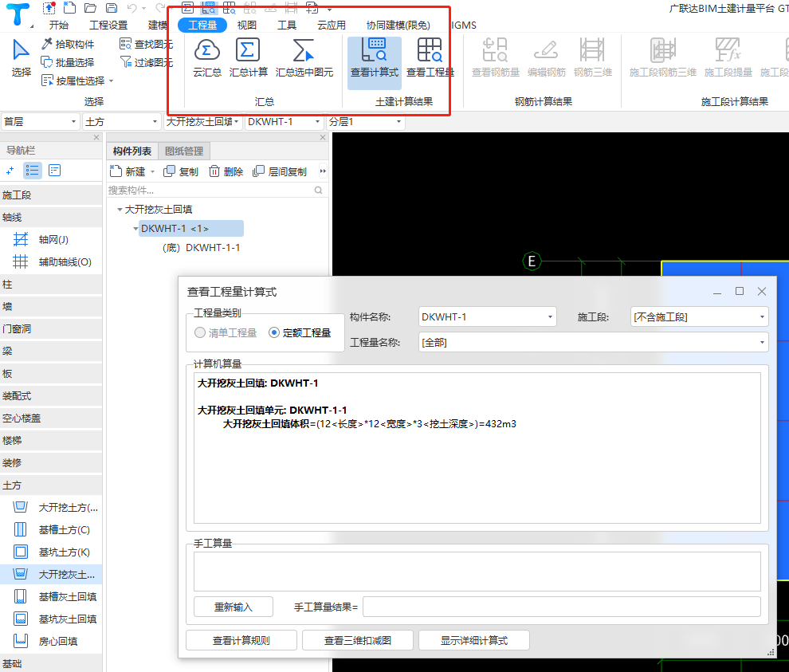The image size is (789, 672).
Task: Click 查找图元 tool
Action: click(x=146, y=45)
